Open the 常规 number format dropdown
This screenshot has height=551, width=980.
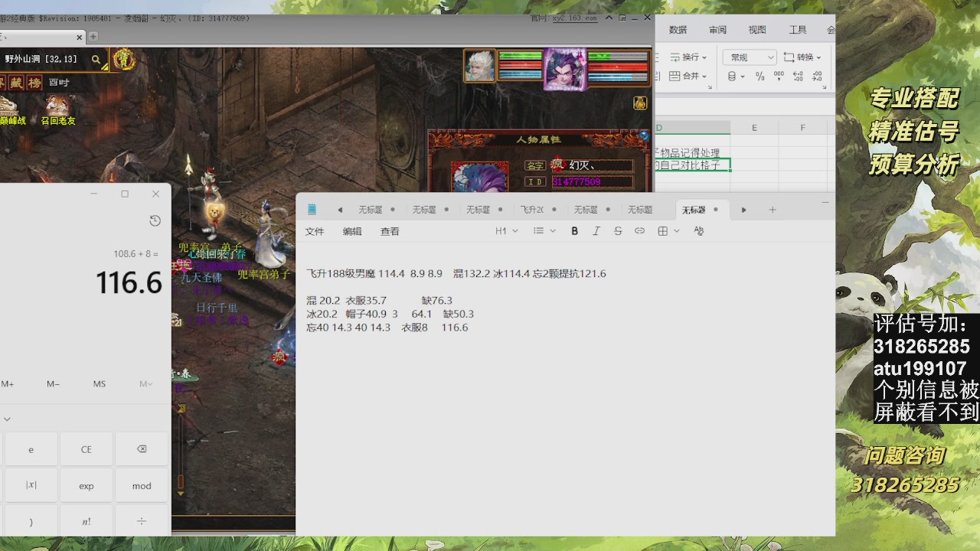(750, 57)
